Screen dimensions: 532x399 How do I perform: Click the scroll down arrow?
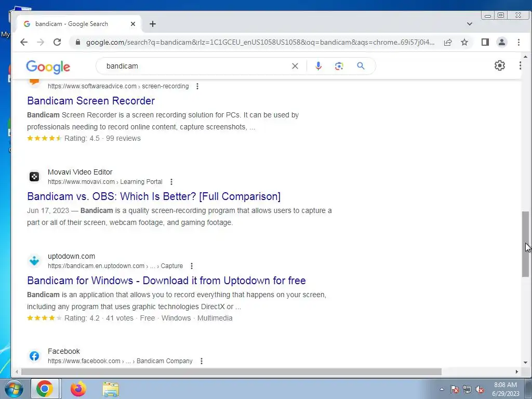[x=525, y=362]
